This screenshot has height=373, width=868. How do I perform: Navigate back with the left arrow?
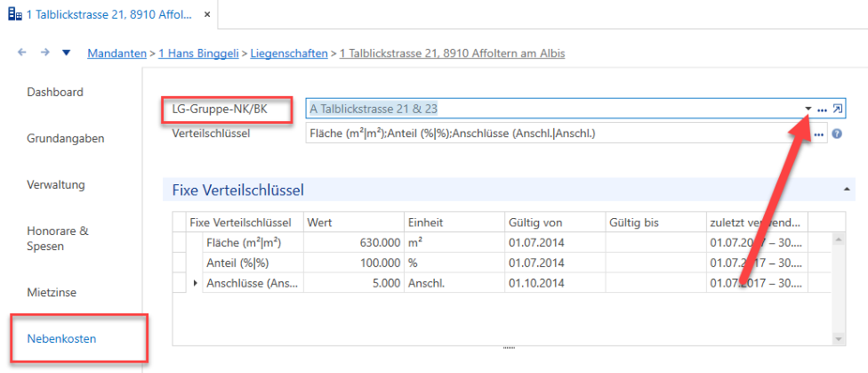[x=22, y=53]
